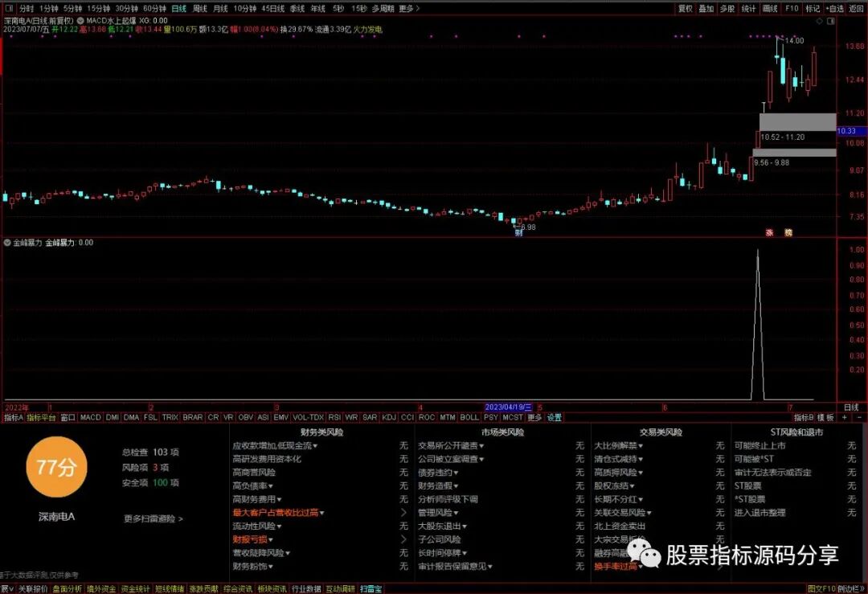This screenshot has width=868, height=594.
Task: Click the 返回 button
Action: [857, 8]
